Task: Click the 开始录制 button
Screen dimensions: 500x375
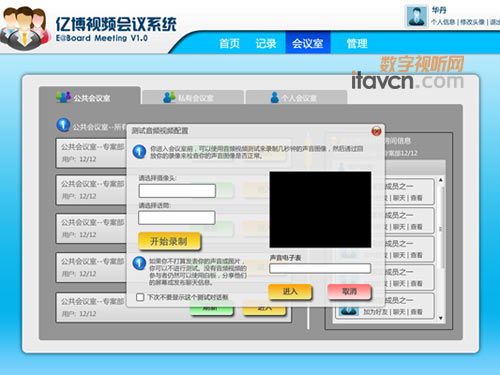Action: (x=169, y=241)
